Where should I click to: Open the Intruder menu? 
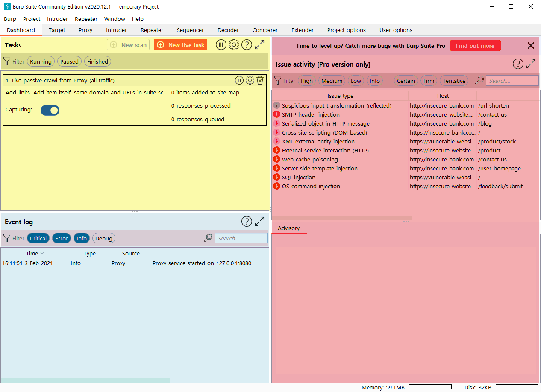click(58, 19)
